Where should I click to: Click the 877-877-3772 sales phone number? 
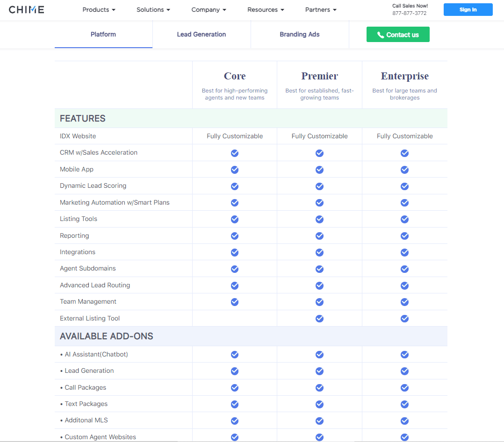[410, 13]
